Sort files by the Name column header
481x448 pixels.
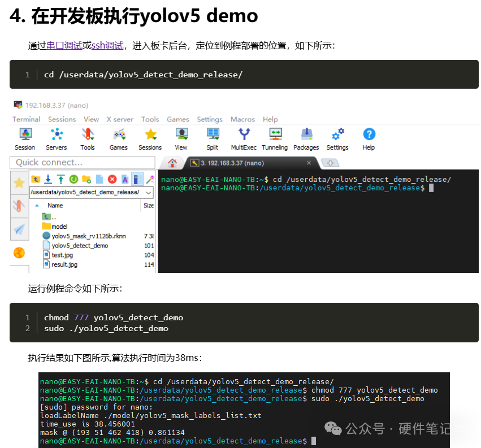tap(55, 206)
